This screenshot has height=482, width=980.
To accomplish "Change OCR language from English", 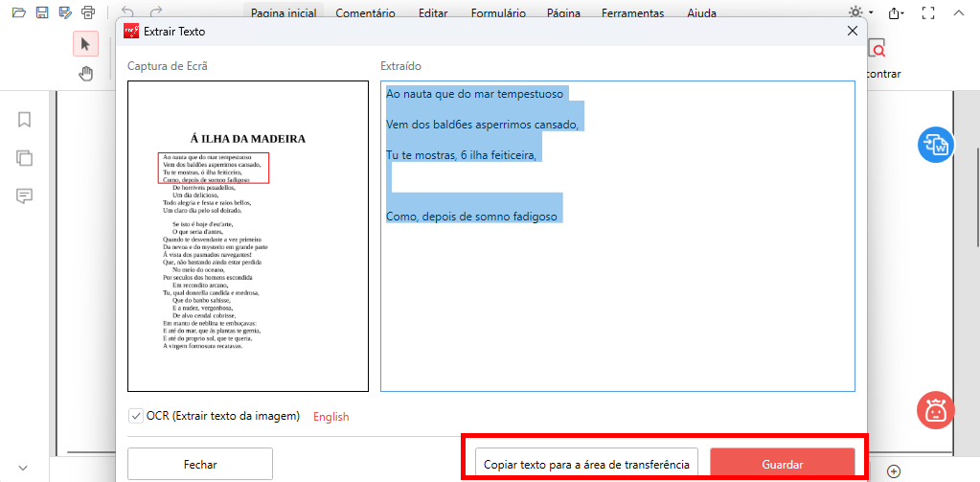I will [x=331, y=416].
